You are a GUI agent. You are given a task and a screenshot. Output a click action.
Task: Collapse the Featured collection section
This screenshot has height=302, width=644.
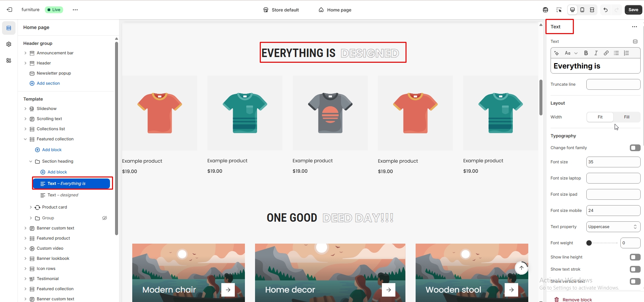(x=25, y=139)
